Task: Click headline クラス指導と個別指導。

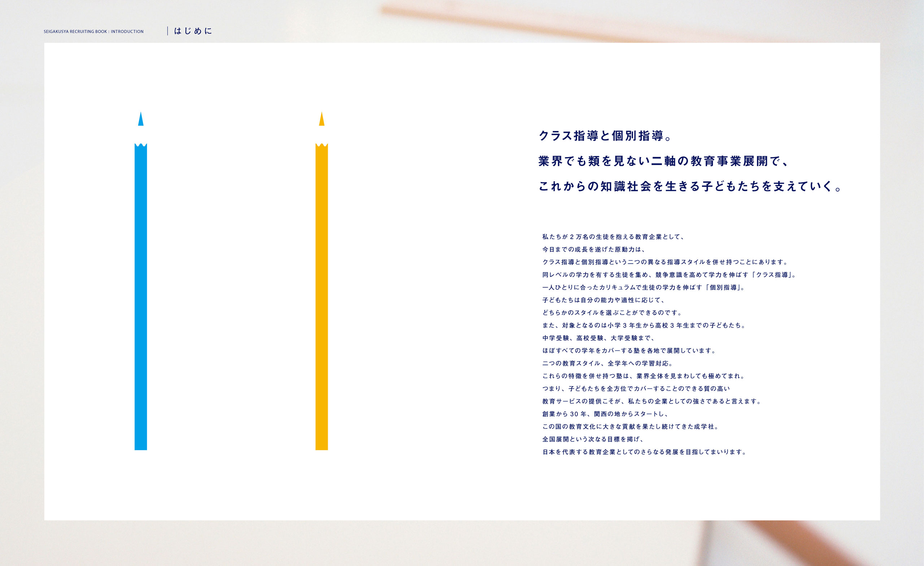Action: tap(605, 136)
